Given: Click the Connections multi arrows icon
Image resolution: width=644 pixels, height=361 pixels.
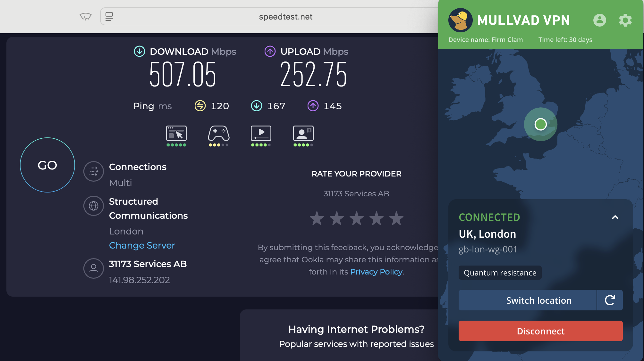Looking at the screenshot, I should [94, 171].
